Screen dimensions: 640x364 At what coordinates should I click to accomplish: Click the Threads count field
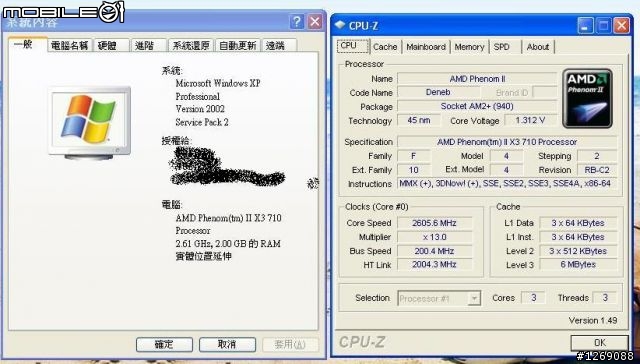(604, 298)
